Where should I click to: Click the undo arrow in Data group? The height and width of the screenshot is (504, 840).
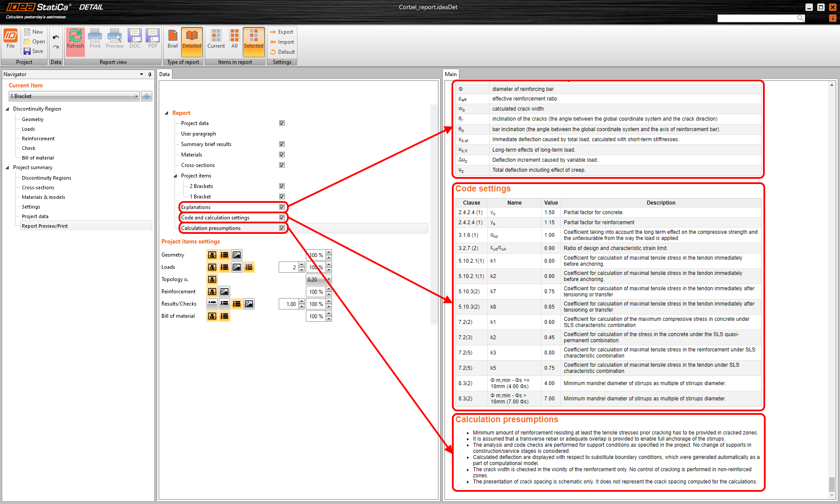[56, 38]
